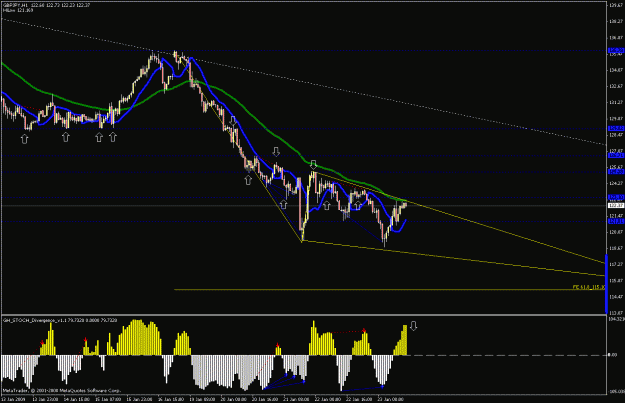The width and height of the screenshot is (625, 403).
Task: Select the down arrow in the stochastic subwindow
Action: (414, 326)
